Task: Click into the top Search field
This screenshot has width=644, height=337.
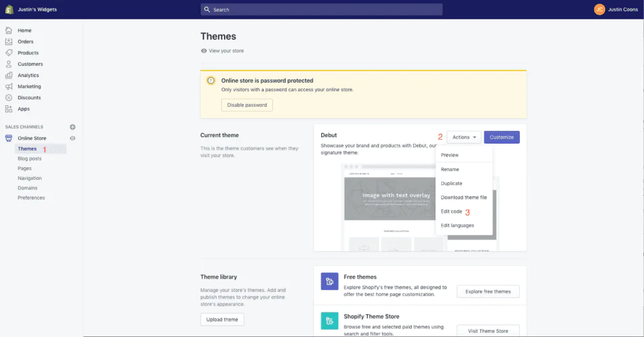Action: coord(322,9)
